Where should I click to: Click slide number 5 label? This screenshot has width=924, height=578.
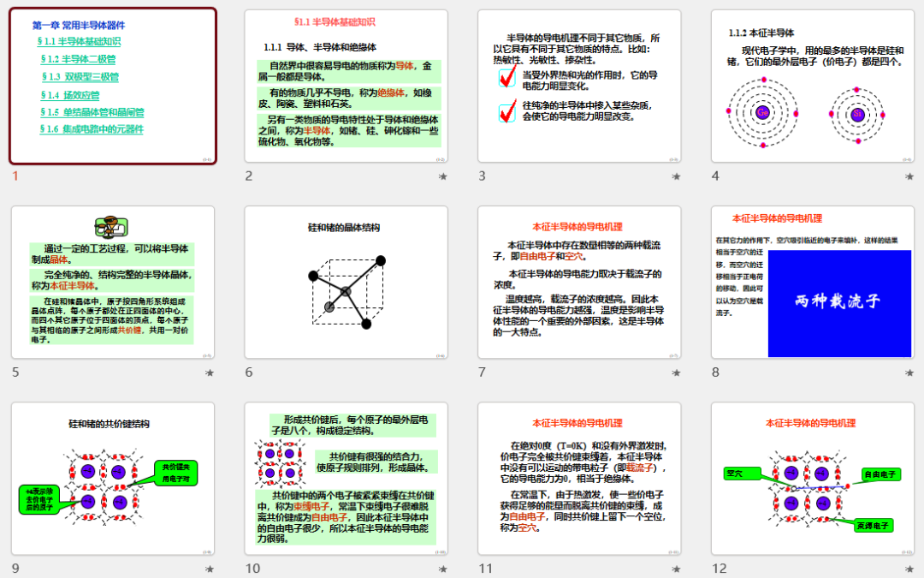pos(15,372)
